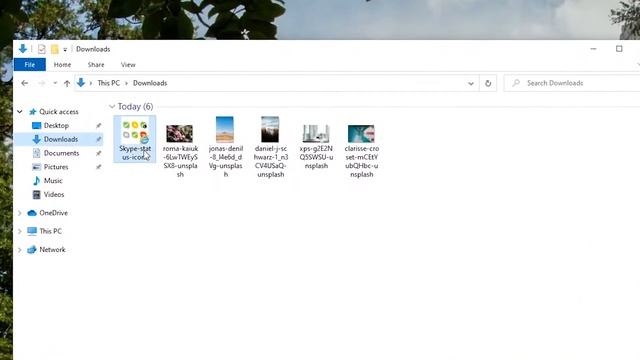Screen dimensions: 640x360
Task: Select the clarisse-croset unsplash image file
Action: (362, 147)
